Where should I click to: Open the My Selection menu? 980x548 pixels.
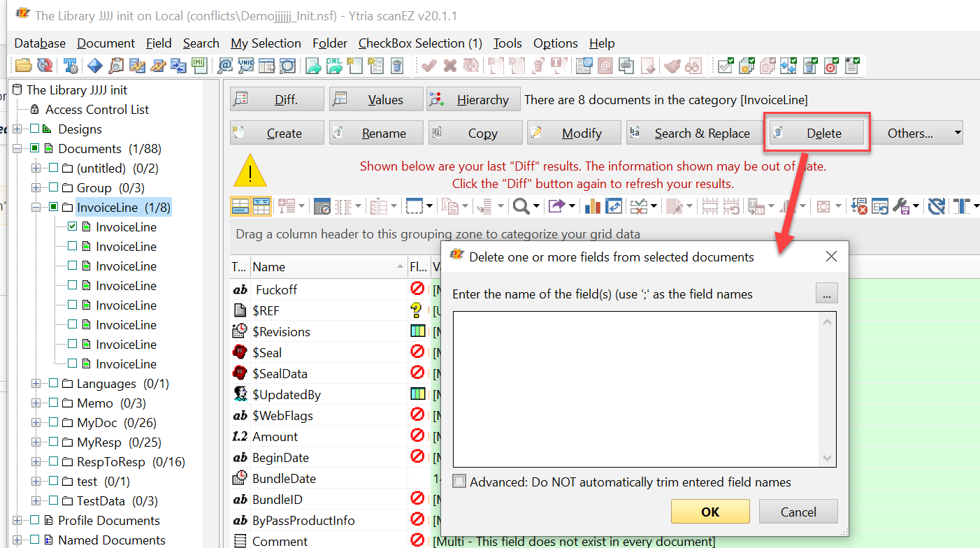click(x=266, y=43)
